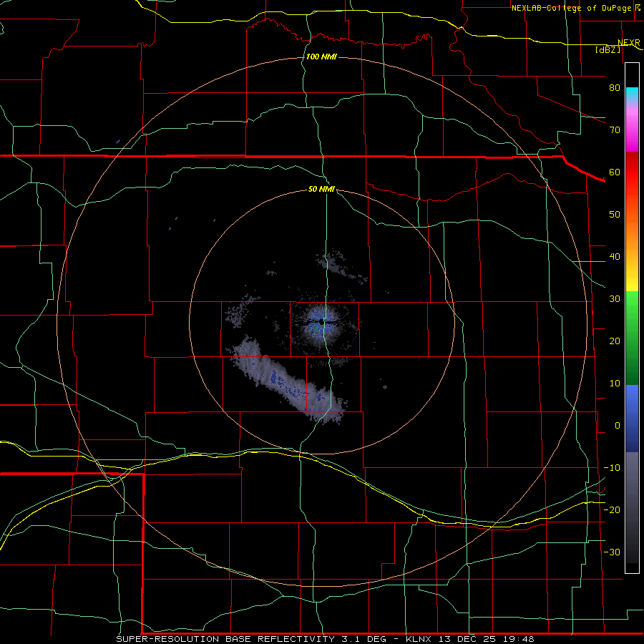Click the 60 dBZ scale value
Viewport: 644px width, 644px height.
615,172
